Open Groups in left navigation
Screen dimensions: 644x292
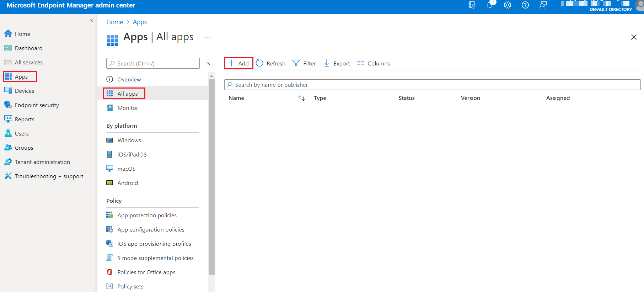pos(19,148)
